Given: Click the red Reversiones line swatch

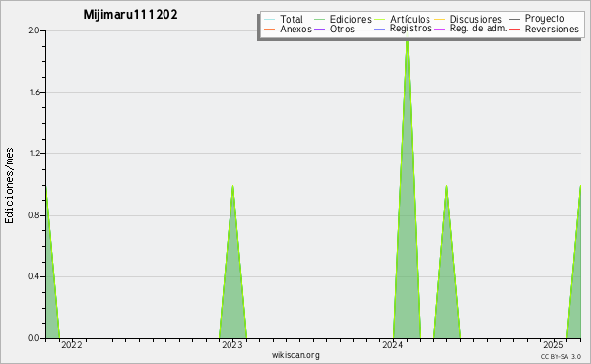Looking at the screenshot, I should tap(514, 29).
